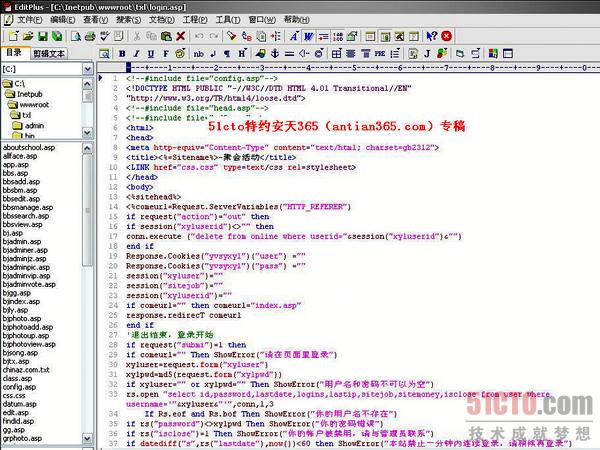Insert Font tag with F icon
The height and width of the screenshot is (450, 600).
166,54
